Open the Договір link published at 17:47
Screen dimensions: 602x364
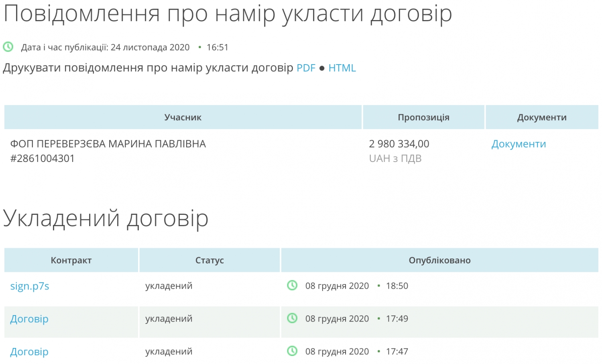[29, 352]
